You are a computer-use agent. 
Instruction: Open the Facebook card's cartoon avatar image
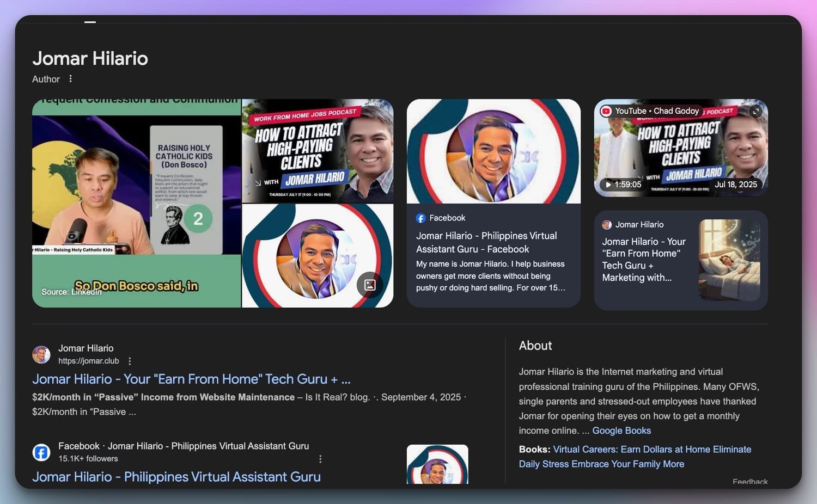493,151
